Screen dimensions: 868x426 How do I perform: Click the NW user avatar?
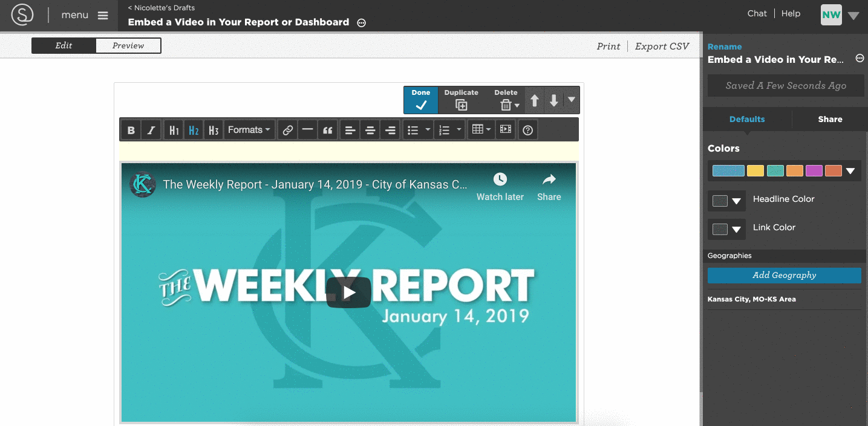tap(831, 15)
